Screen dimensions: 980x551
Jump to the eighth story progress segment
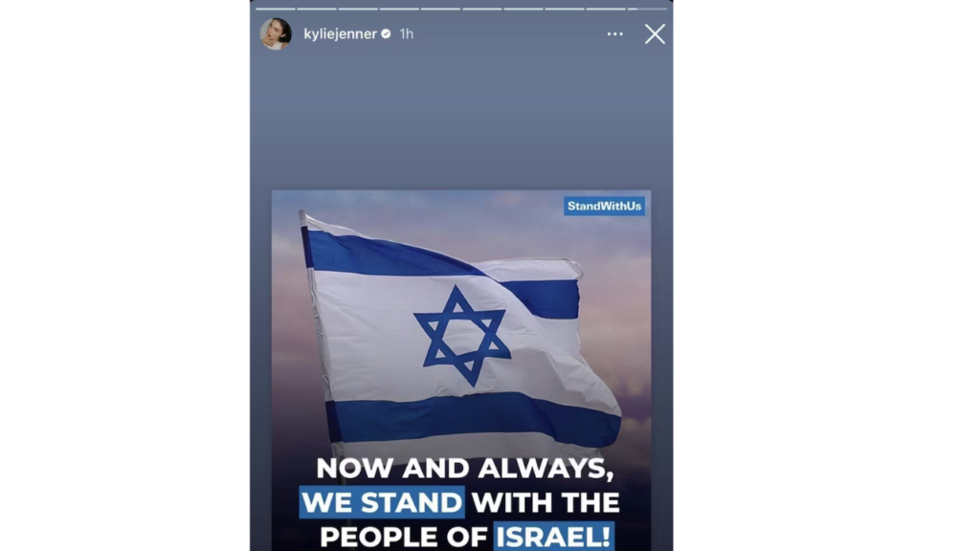(x=565, y=9)
